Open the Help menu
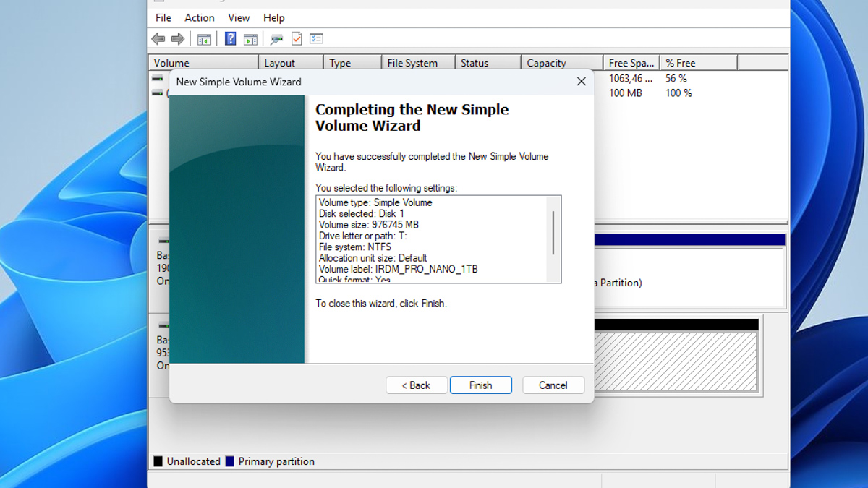 (x=273, y=17)
